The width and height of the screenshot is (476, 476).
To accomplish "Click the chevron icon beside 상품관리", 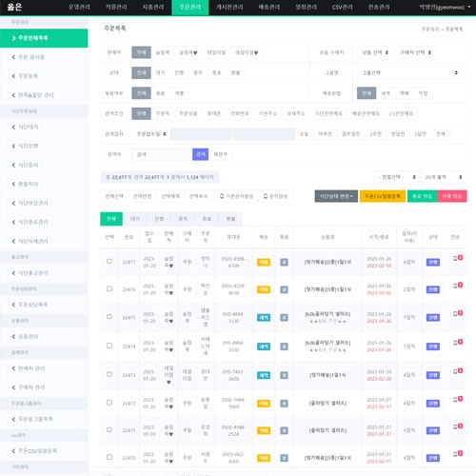I will [x=13, y=336].
